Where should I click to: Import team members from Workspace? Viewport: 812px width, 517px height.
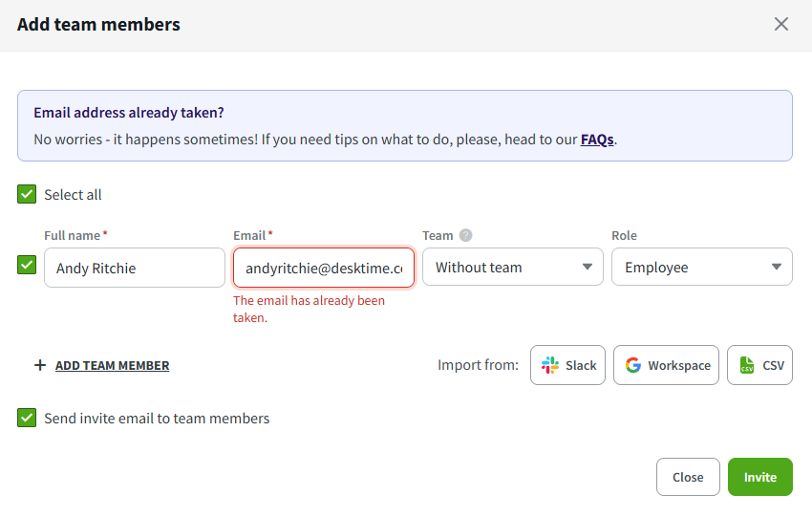pyautogui.click(x=666, y=365)
